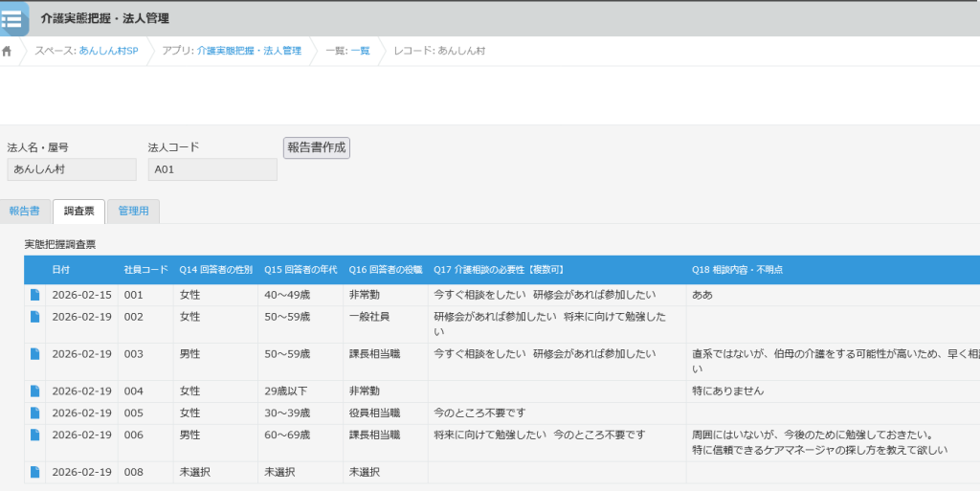Image resolution: width=980 pixels, height=491 pixels.
Task: Switch to the 報告書 tab
Action: pyautogui.click(x=25, y=211)
